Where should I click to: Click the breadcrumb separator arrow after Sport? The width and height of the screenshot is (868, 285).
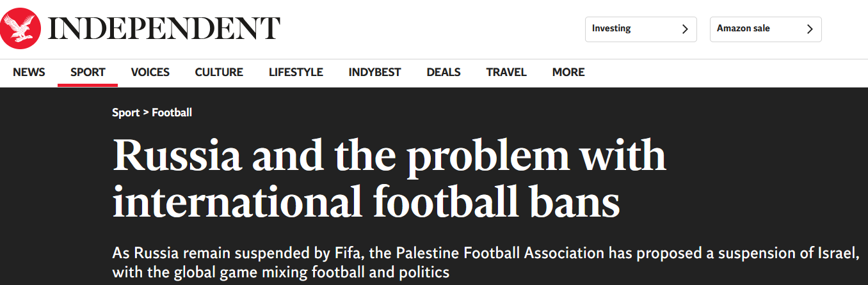click(146, 112)
